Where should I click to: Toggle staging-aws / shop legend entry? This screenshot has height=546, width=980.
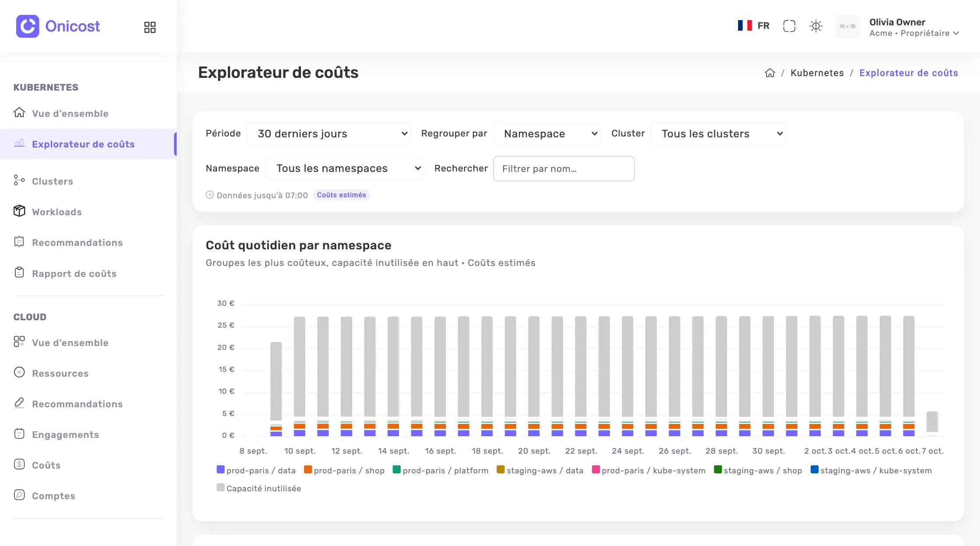[x=758, y=470]
